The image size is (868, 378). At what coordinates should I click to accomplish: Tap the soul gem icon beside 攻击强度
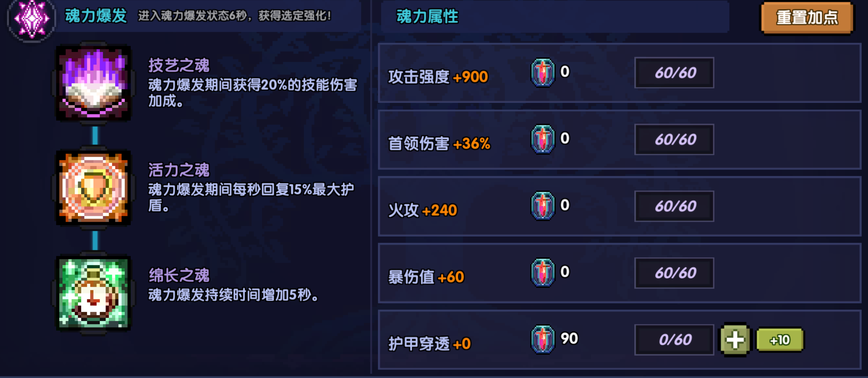[x=543, y=73]
